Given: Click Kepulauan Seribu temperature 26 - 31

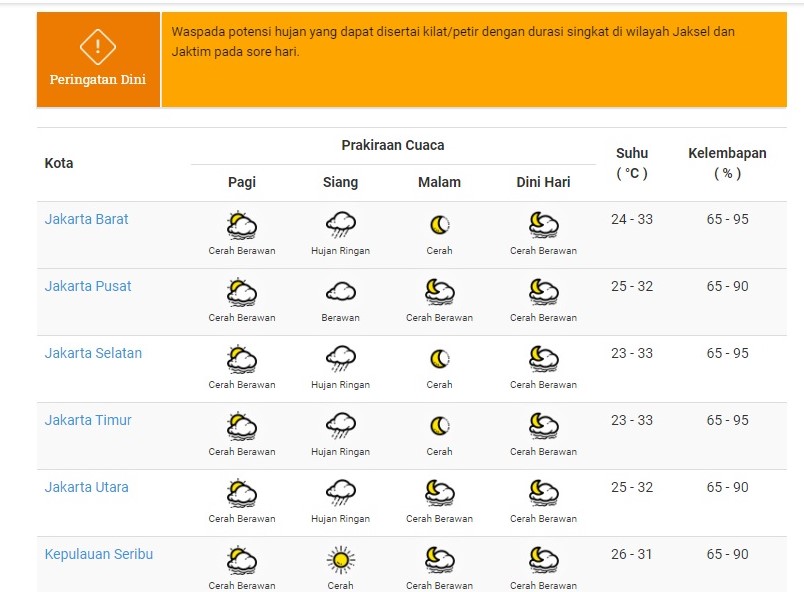Looking at the screenshot, I should [631, 554].
